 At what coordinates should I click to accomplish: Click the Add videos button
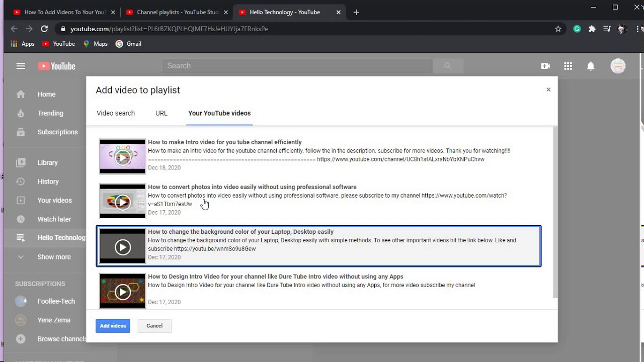pyautogui.click(x=113, y=326)
